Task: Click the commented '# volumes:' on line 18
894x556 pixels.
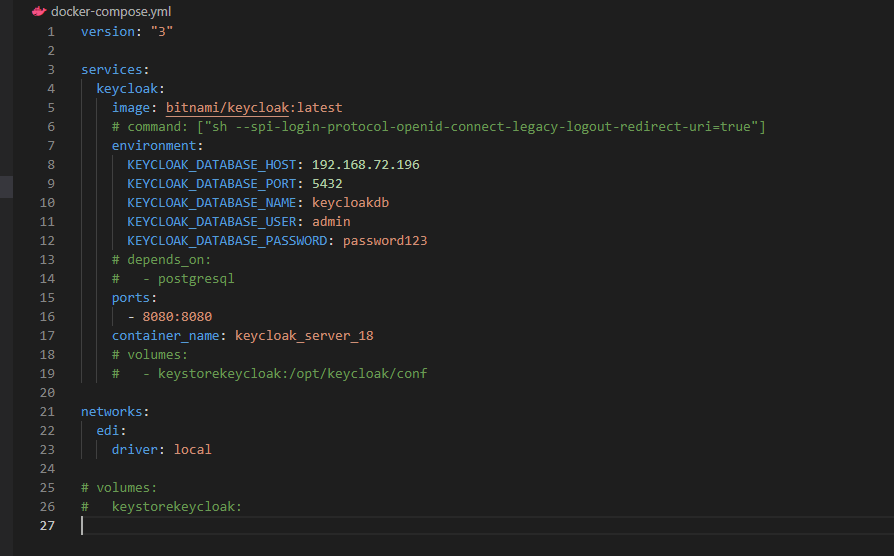Action: [x=150, y=355]
